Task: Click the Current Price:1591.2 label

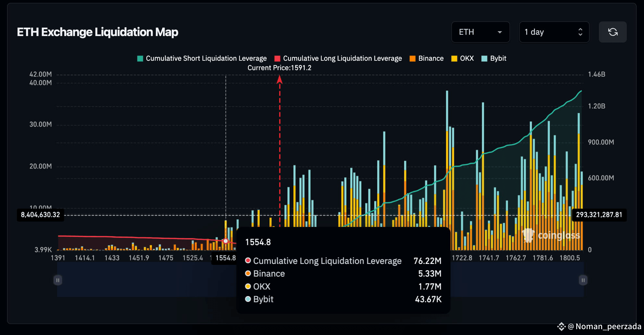Action: tap(279, 68)
